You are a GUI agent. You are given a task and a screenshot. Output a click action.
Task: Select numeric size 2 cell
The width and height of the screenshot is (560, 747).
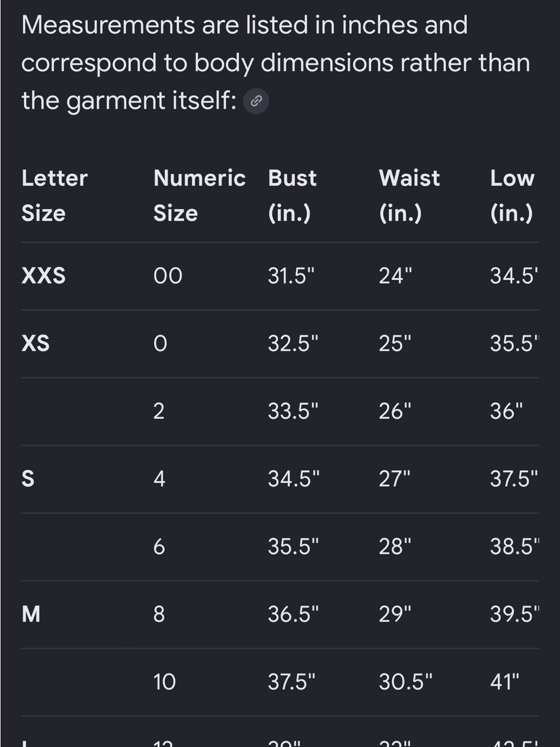point(159,411)
